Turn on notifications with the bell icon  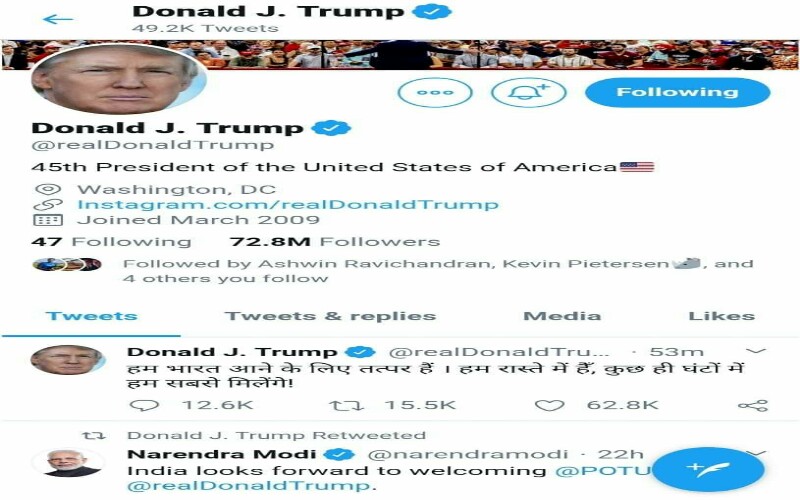(x=529, y=92)
